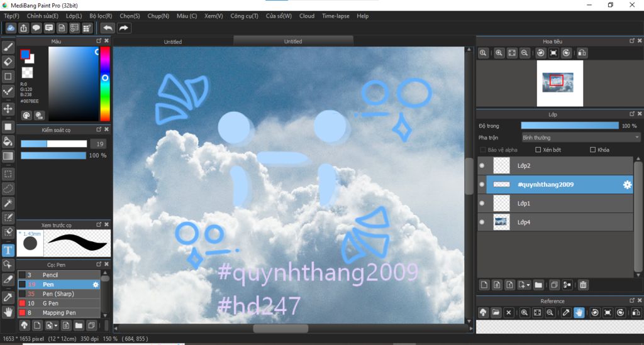Select the Pen (Sharp) brush
The height and width of the screenshot is (345, 644).
click(59, 293)
